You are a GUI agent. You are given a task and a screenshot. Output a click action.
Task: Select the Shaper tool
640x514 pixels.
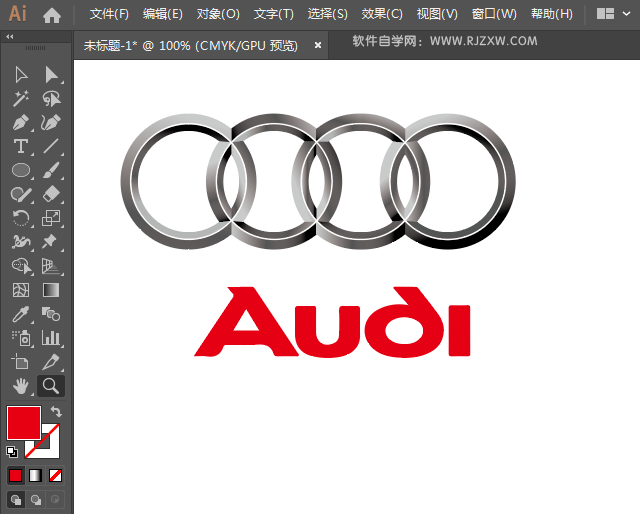tap(21, 194)
